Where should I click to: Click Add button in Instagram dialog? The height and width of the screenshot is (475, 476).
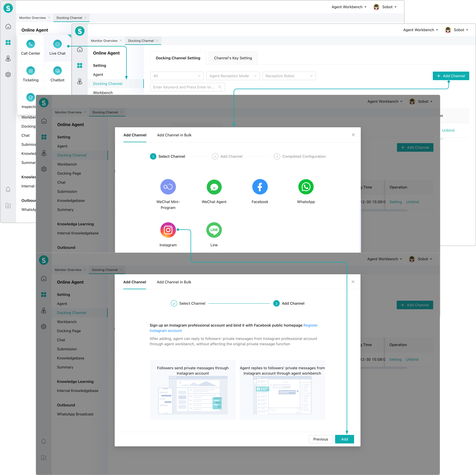[345, 439]
